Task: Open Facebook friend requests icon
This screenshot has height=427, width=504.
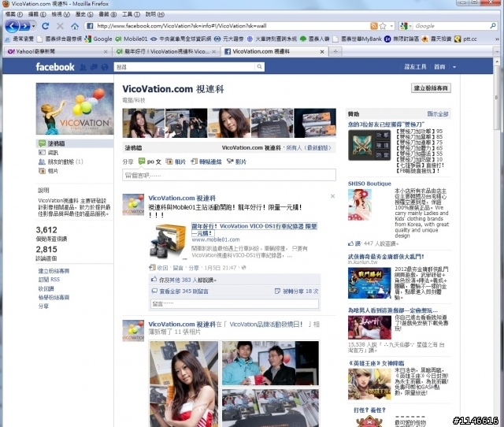Action: [83, 67]
